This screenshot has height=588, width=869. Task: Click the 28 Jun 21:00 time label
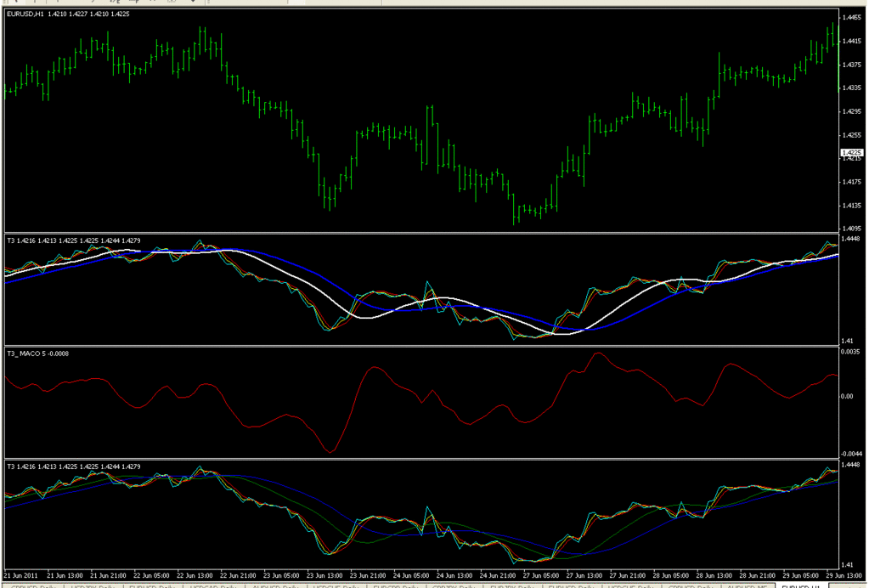[757, 576]
